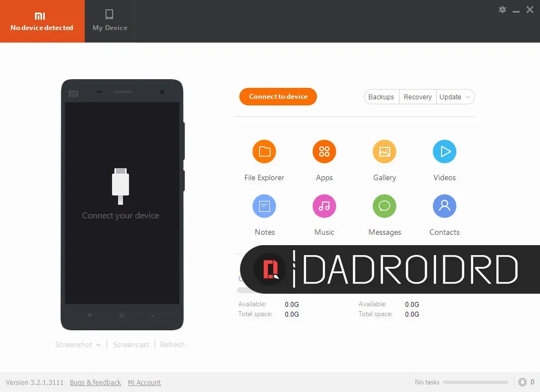Screen dimensions: 540x392
Task: Click the tasks progress bar in status bar
Action: click(x=476, y=382)
